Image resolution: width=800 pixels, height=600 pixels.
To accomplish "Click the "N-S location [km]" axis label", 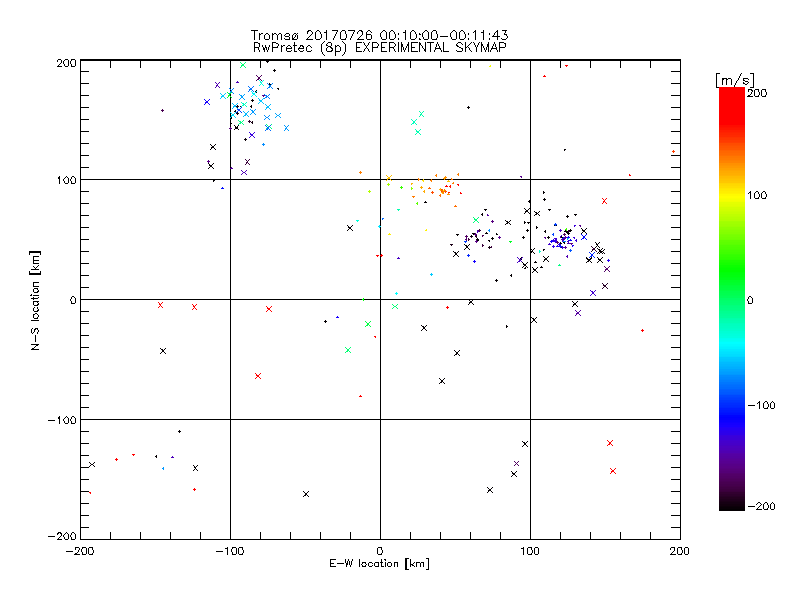I will point(35,300).
